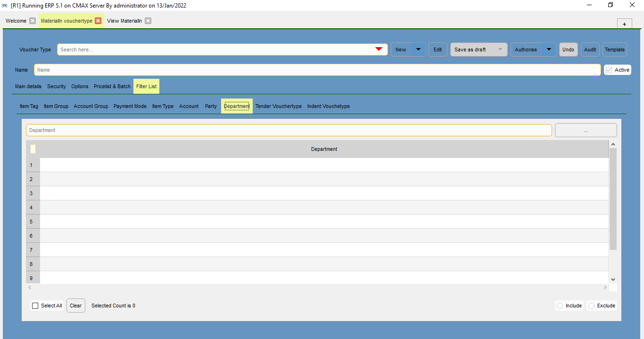Screen dimensions: 644x339
Task: Click the Department column header
Action: tap(324, 149)
